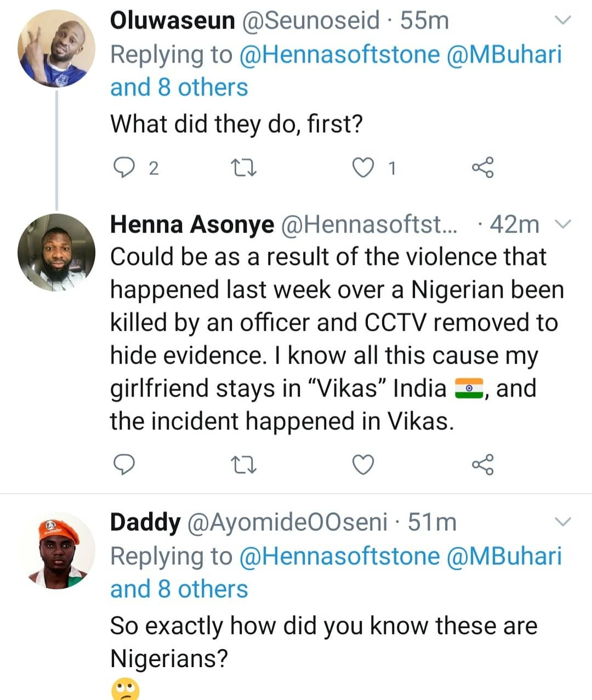View Henna Asonye's profile avatar
592x700 pixels.
[x=56, y=252]
